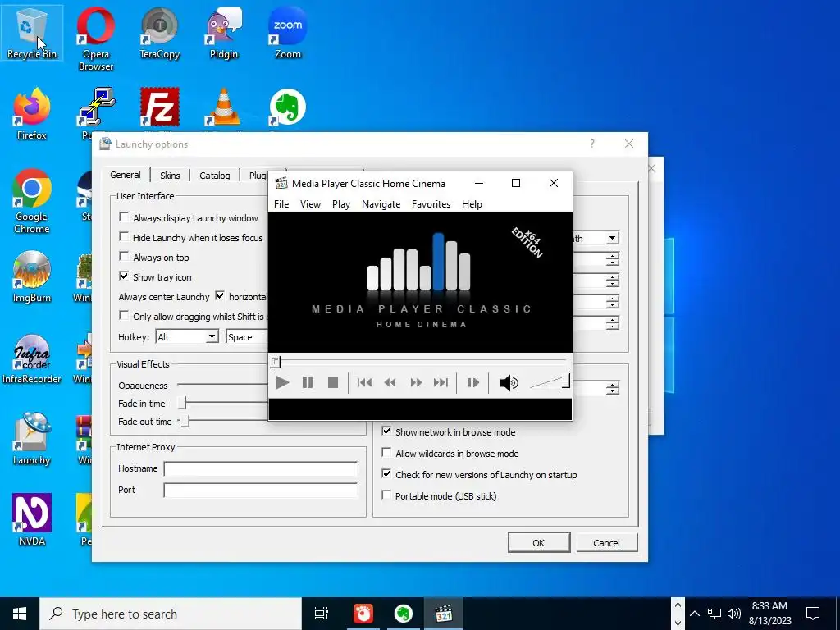Viewport: 840px width, 630px height.
Task: Click the Hostname input field
Action: (260, 468)
